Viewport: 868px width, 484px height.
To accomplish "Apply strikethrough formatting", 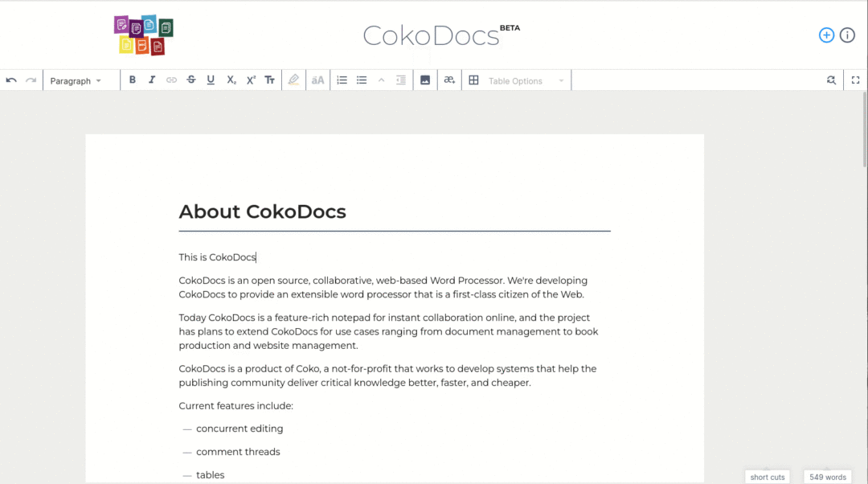I will tap(190, 80).
